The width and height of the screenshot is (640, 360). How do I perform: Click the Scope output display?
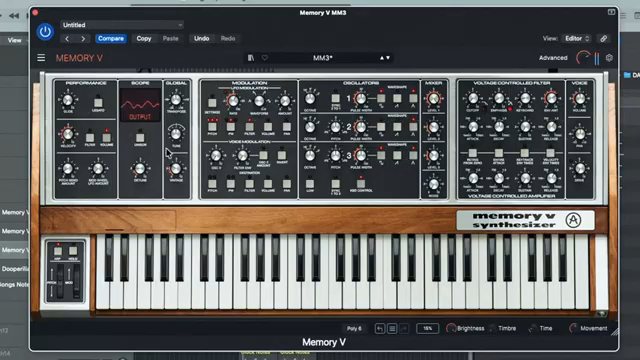pos(140,105)
